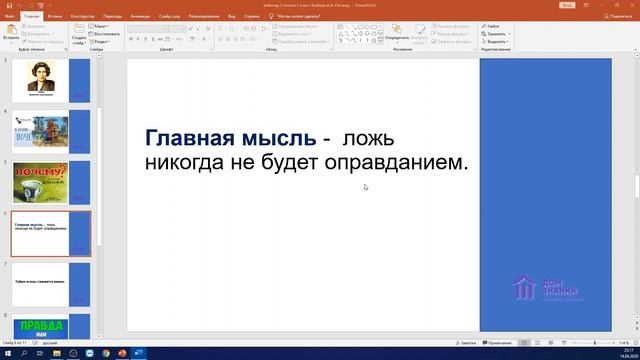
Task: Open File Explorer from the taskbar
Action: click(x=57, y=353)
